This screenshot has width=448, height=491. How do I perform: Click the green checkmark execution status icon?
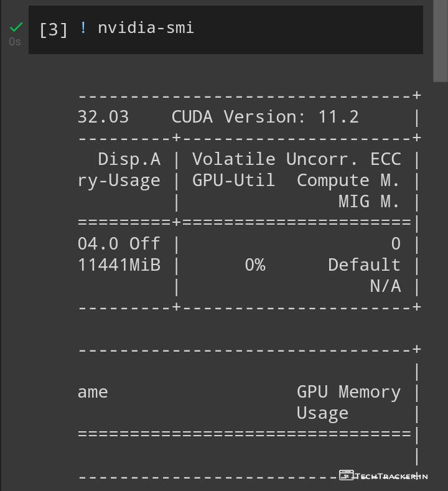click(x=16, y=27)
